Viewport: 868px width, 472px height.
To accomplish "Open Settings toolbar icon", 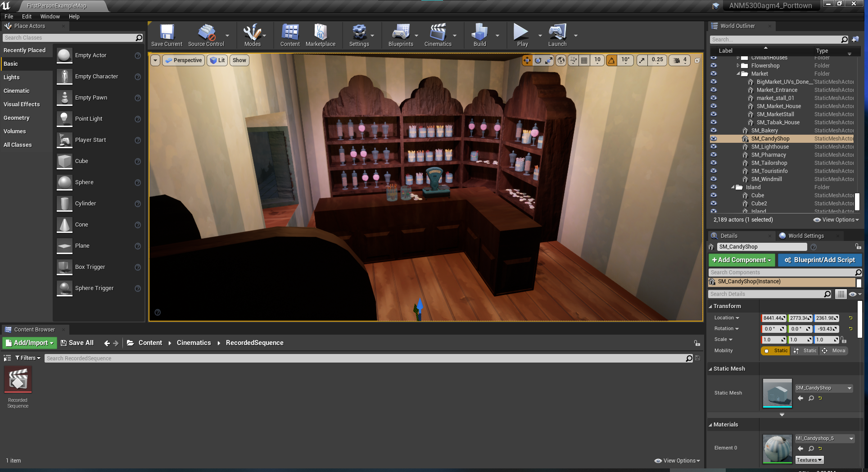I will (359, 35).
